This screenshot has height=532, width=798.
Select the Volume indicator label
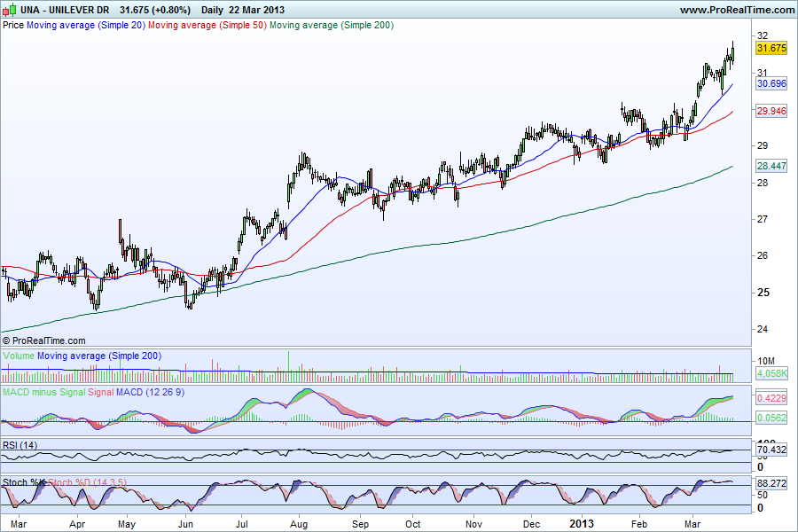coord(19,356)
